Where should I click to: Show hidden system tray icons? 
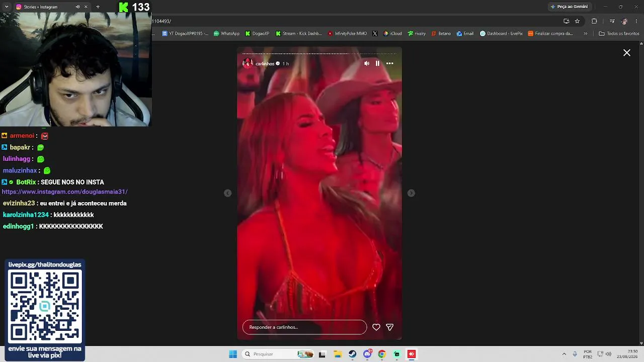click(564, 354)
